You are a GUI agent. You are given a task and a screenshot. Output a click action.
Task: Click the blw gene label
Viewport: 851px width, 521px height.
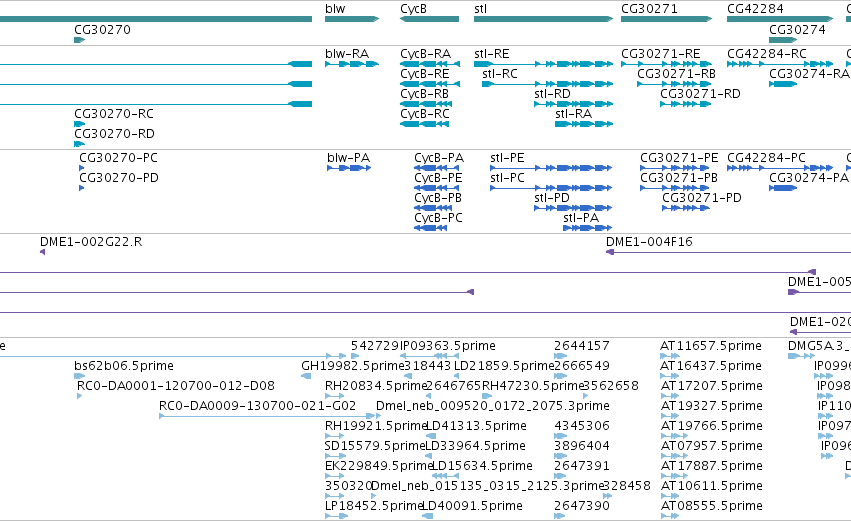tap(335, 9)
